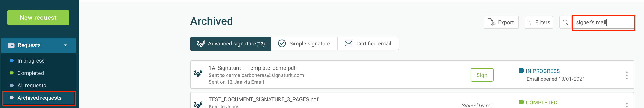Click the Filters funnel icon

(x=530, y=22)
